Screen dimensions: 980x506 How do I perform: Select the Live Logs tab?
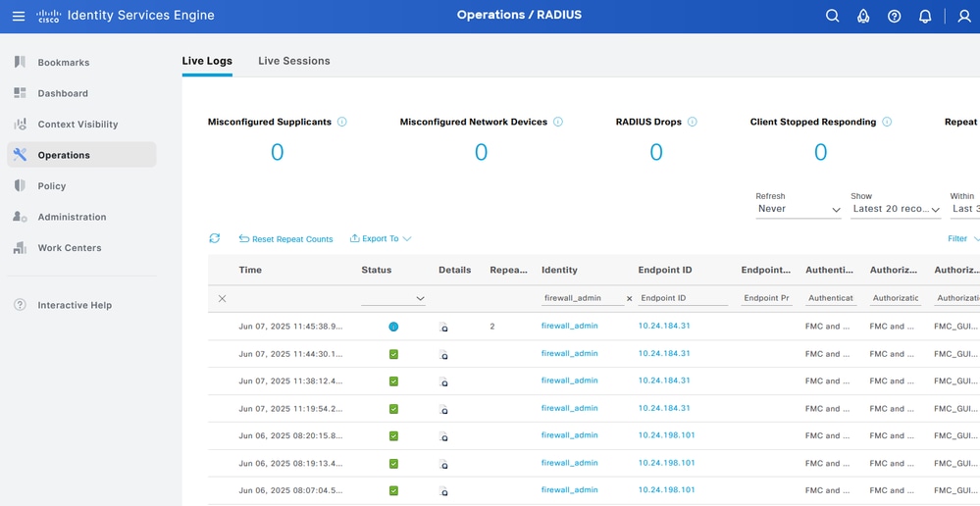click(207, 61)
